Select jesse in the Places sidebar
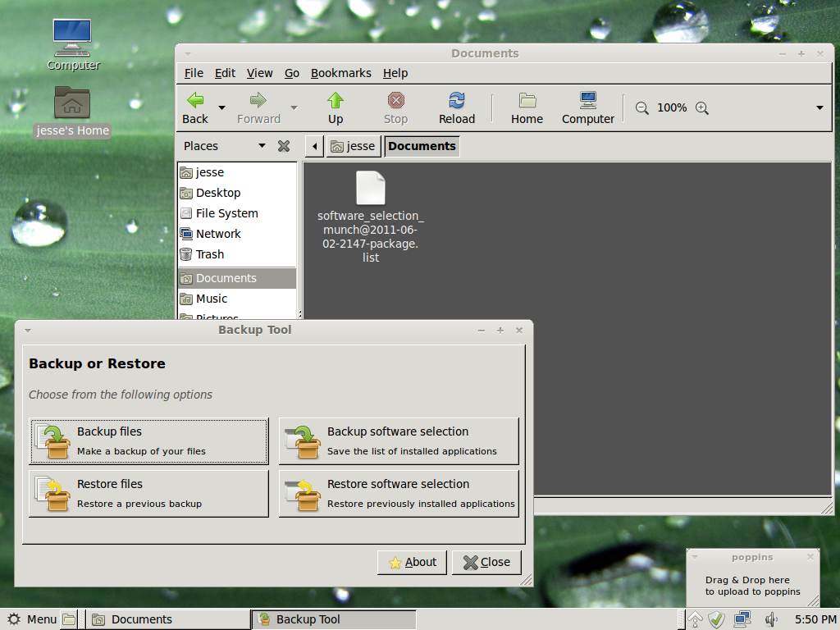 click(237, 172)
